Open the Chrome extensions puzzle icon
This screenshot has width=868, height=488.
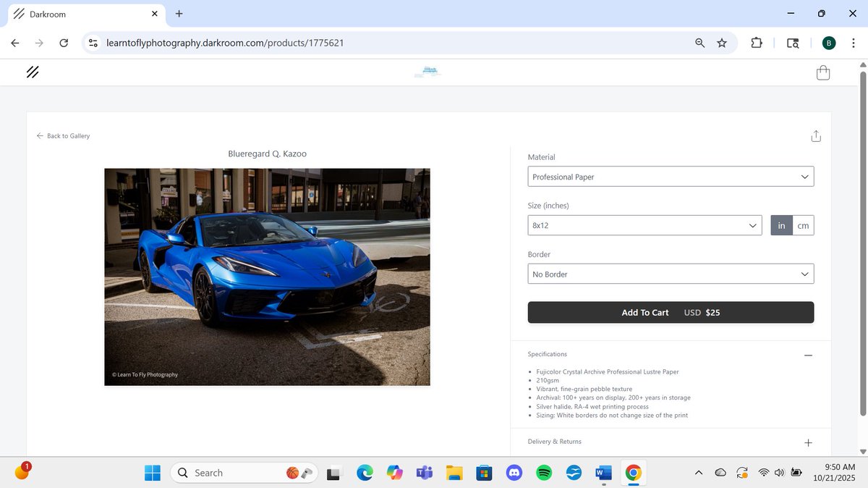point(757,43)
